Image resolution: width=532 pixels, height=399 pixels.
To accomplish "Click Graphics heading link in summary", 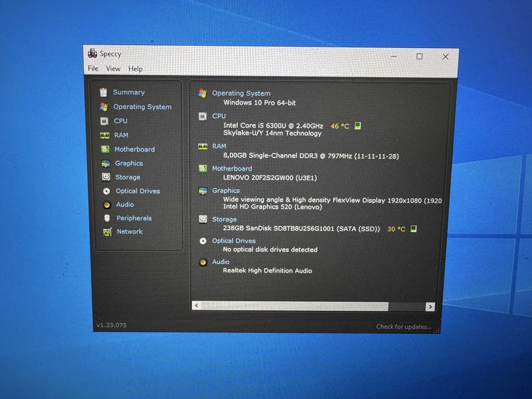I will pos(226,190).
